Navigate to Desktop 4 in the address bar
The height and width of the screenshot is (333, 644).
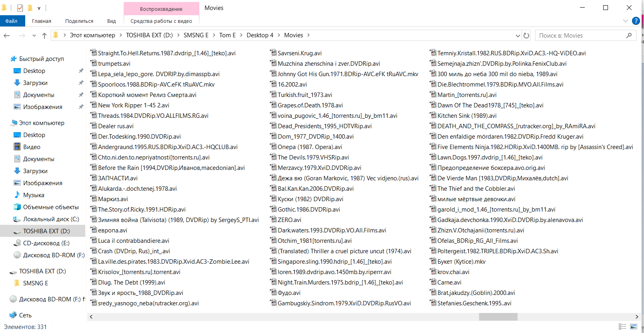click(x=260, y=35)
